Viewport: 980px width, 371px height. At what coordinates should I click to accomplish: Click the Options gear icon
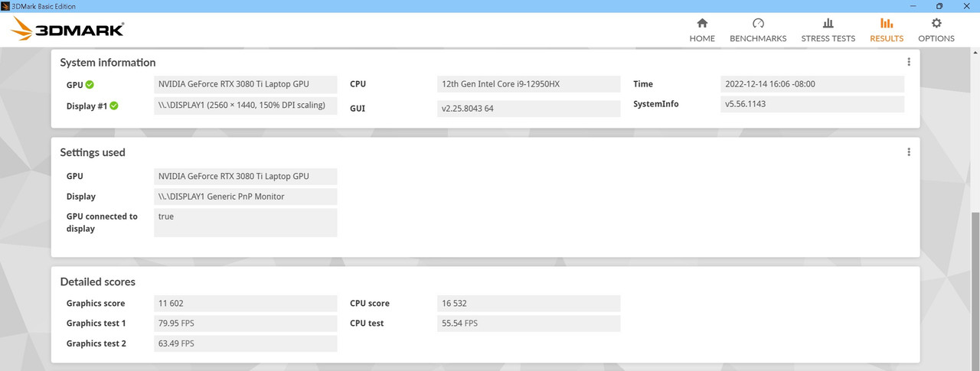(936, 24)
